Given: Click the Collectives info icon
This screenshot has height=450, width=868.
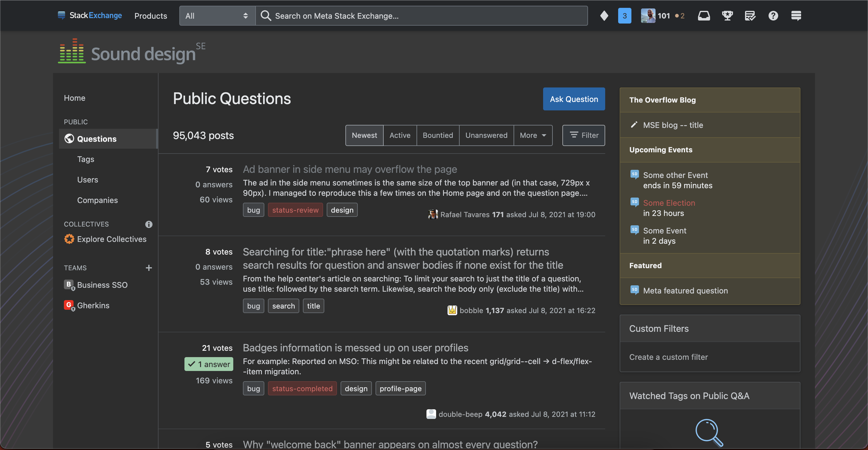Looking at the screenshot, I should pyautogui.click(x=149, y=224).
